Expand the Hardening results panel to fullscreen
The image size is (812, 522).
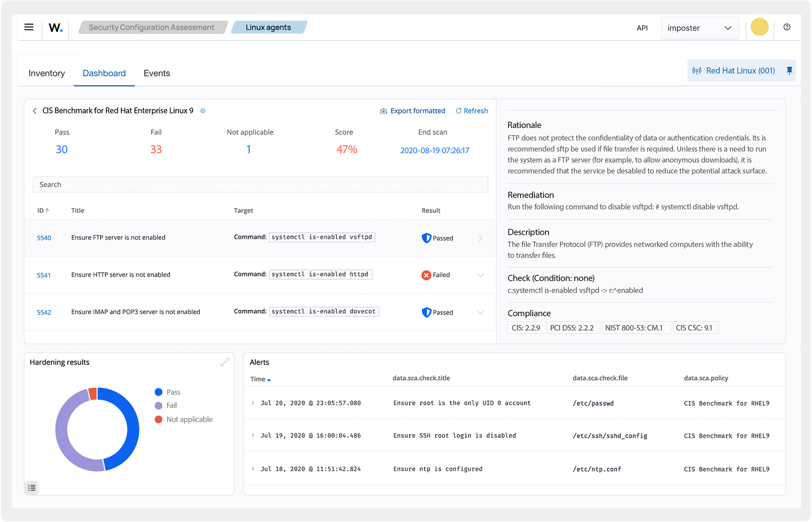pos(225,362)
